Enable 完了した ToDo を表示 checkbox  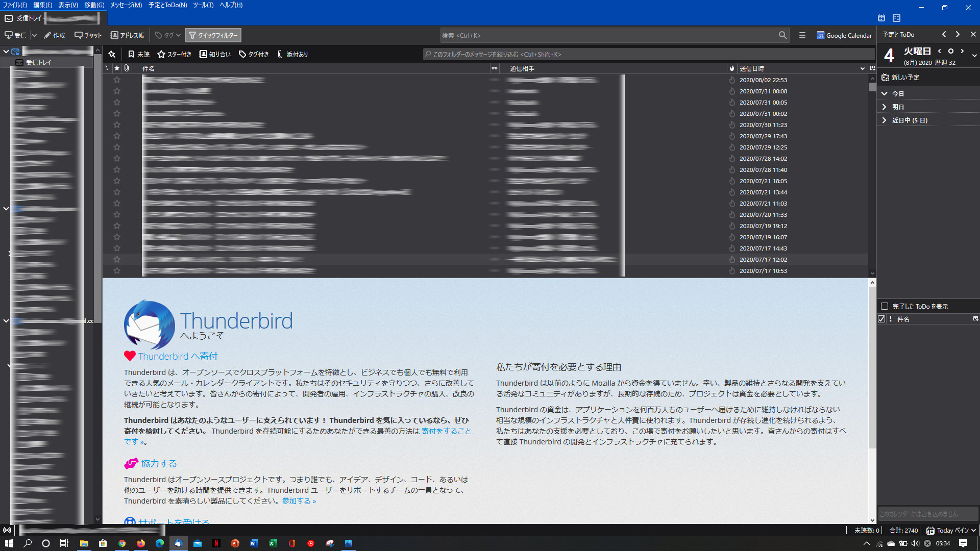885,306
